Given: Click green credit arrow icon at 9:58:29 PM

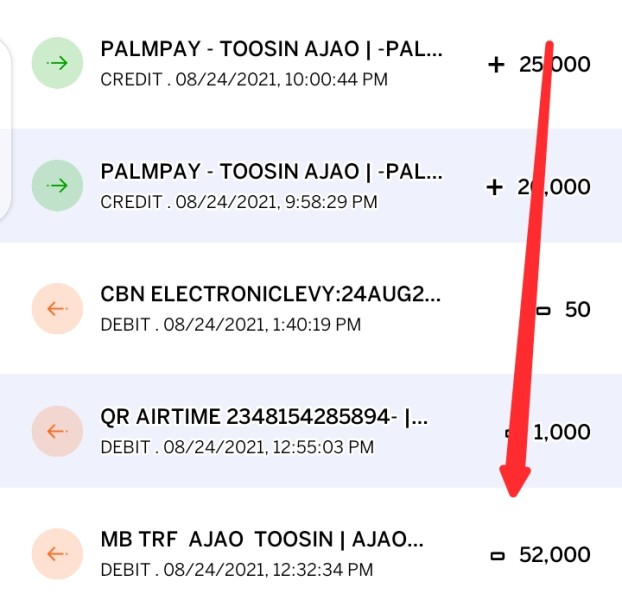Looking at the screenshot, I should tap(58, 186).
